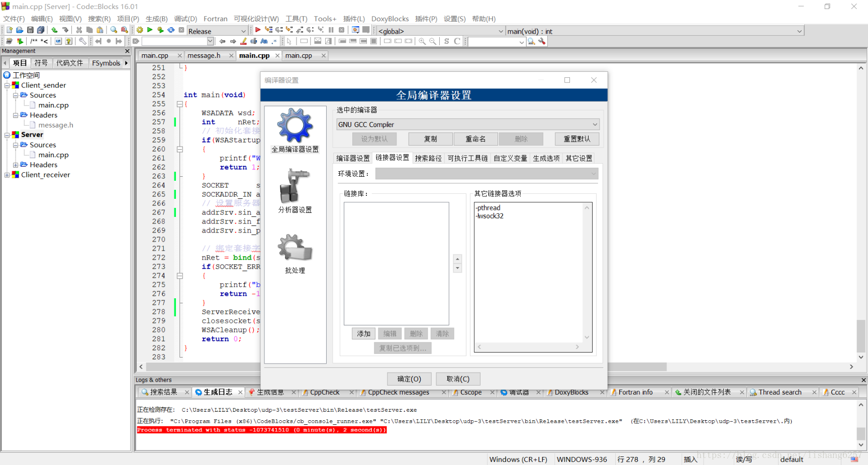Screen dimensions: 868x465
Task: Click the Paste clipboard icon
Action: (100, 30)
